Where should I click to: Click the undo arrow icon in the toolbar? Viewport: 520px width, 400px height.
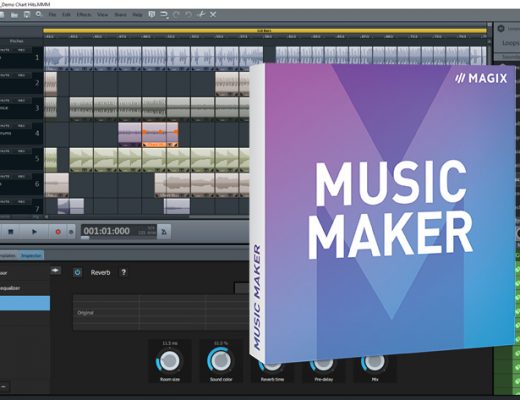tap(189, 14)
